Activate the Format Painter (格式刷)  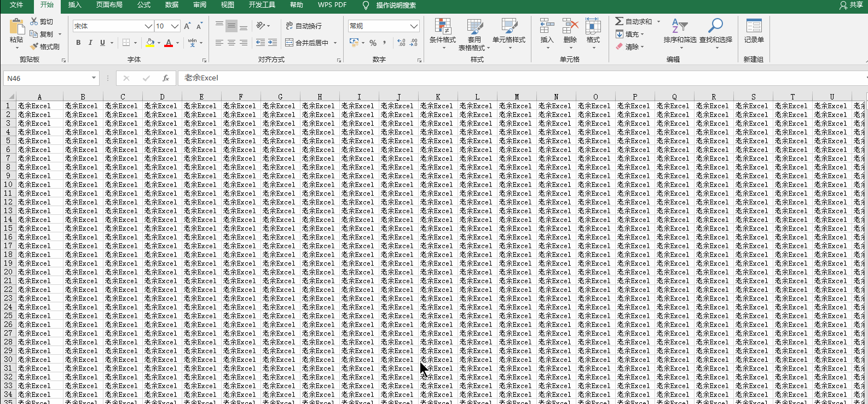tap(45, 46)
